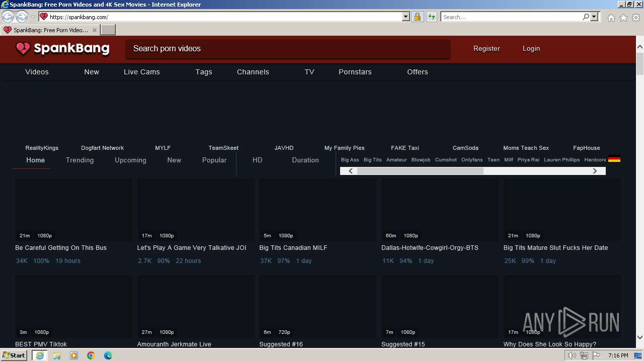Image resolution: width=644 pixels, height=362 pixels.
Task: Open a new blank tab button
Action: coord(108,30)
